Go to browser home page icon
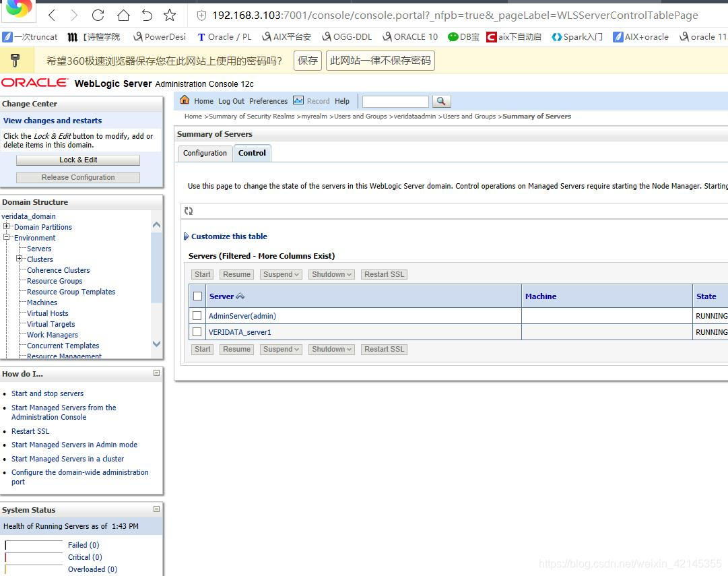 pos(123,15)
